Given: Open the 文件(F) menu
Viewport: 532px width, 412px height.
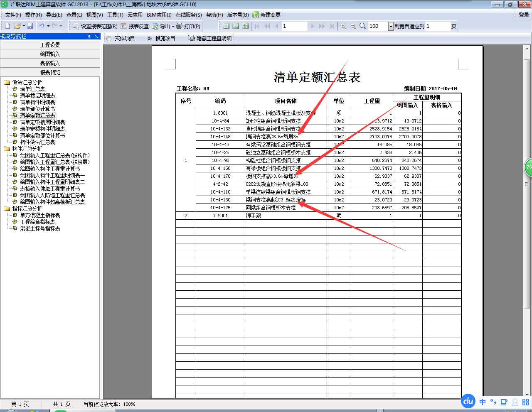Looking at the screenshot, I should tap(13, 15).
